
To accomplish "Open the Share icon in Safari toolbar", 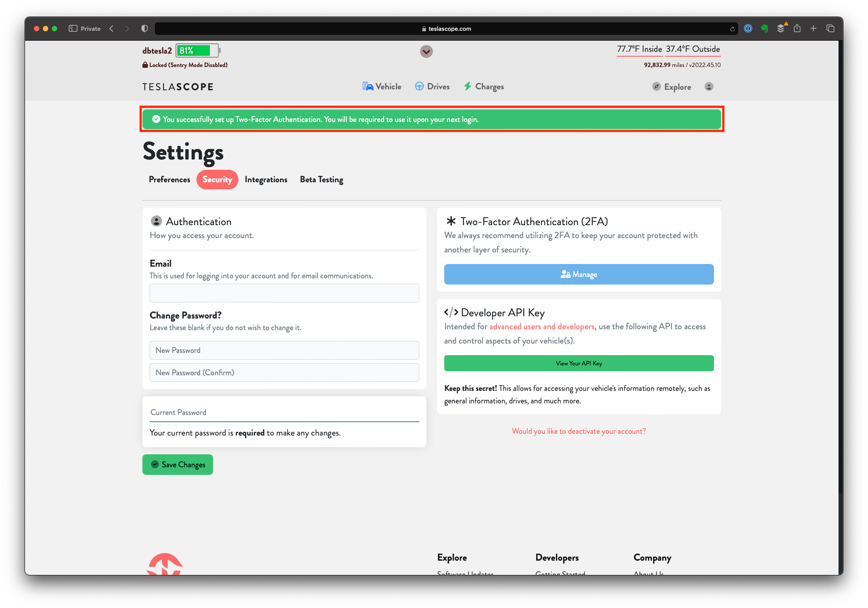I will (797, 29).
